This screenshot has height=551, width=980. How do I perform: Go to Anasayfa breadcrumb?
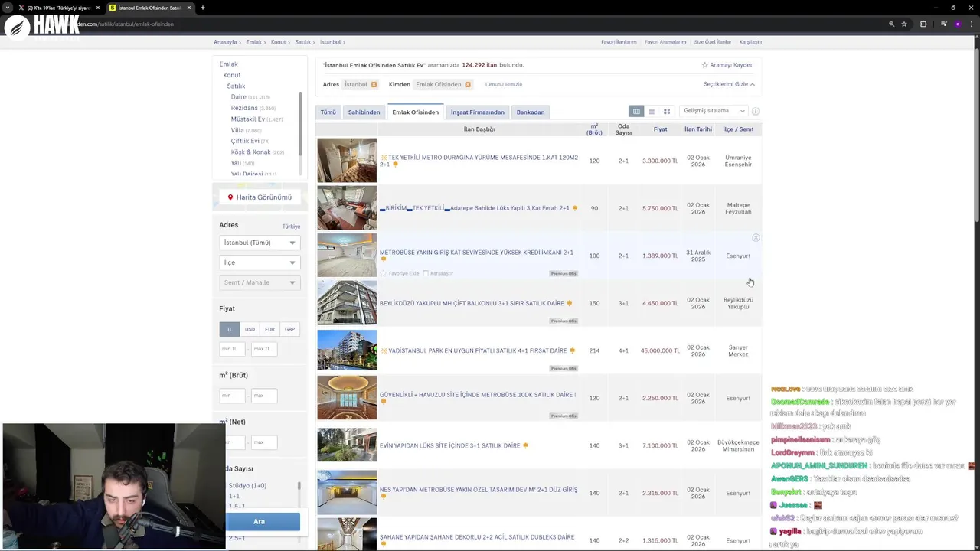[225, 42]
